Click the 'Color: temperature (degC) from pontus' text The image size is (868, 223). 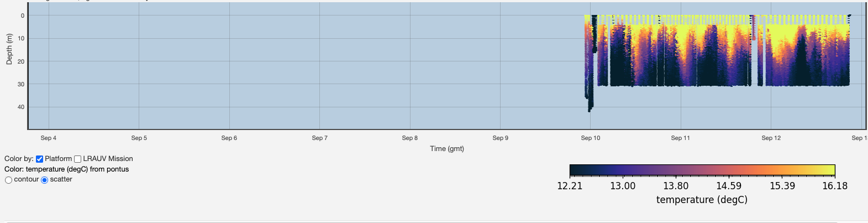(66, 169)
